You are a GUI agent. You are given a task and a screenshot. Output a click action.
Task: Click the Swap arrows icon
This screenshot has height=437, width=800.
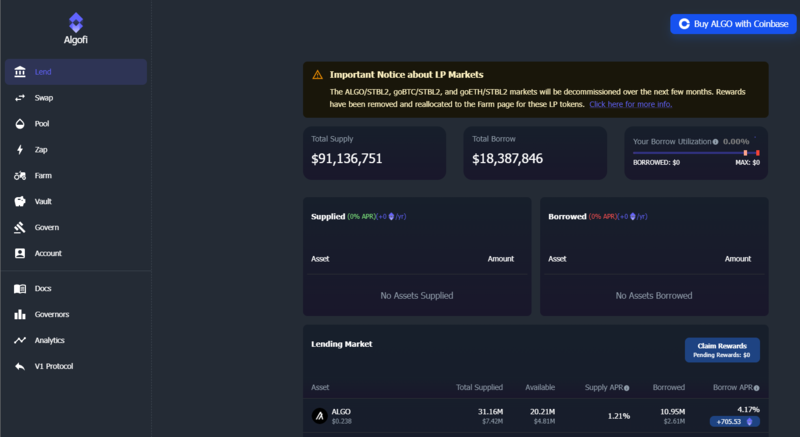pos(20,98)
